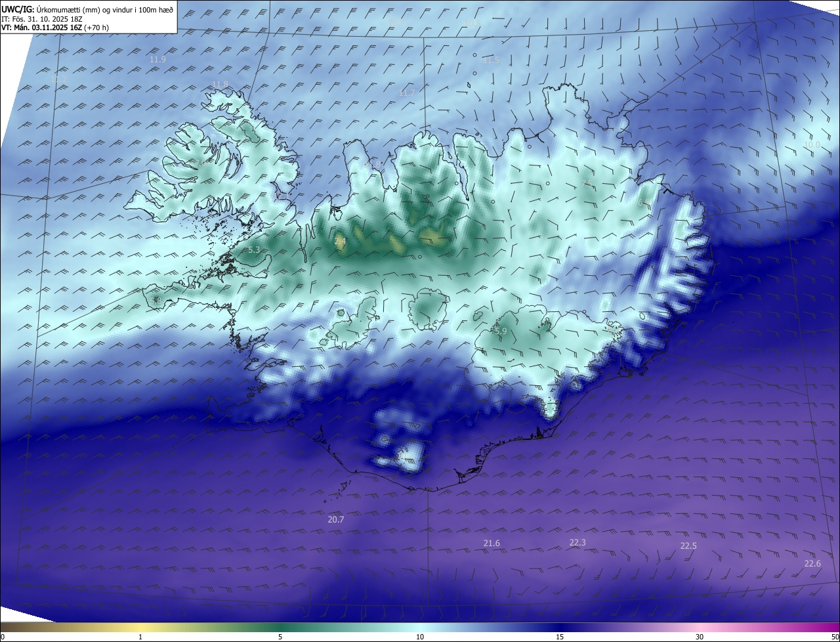Viewport: 840px width, 642px height.
Task: Click the navy scale segment above label 15
Action: click(560, 628)
